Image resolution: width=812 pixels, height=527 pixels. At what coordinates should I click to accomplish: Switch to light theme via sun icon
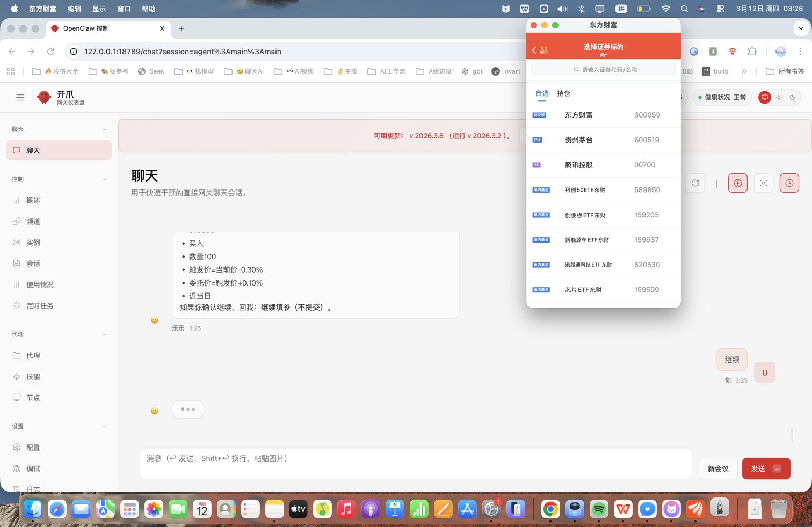pos(779,97)
